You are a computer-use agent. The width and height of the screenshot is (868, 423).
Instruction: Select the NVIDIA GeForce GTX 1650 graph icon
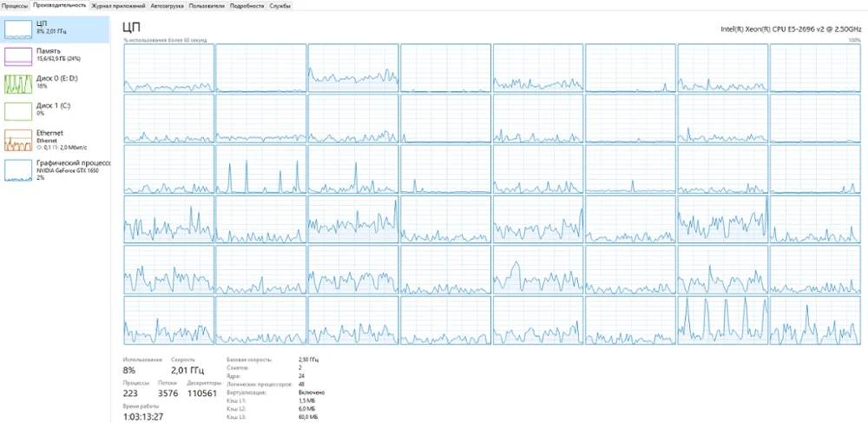[18, 170]
